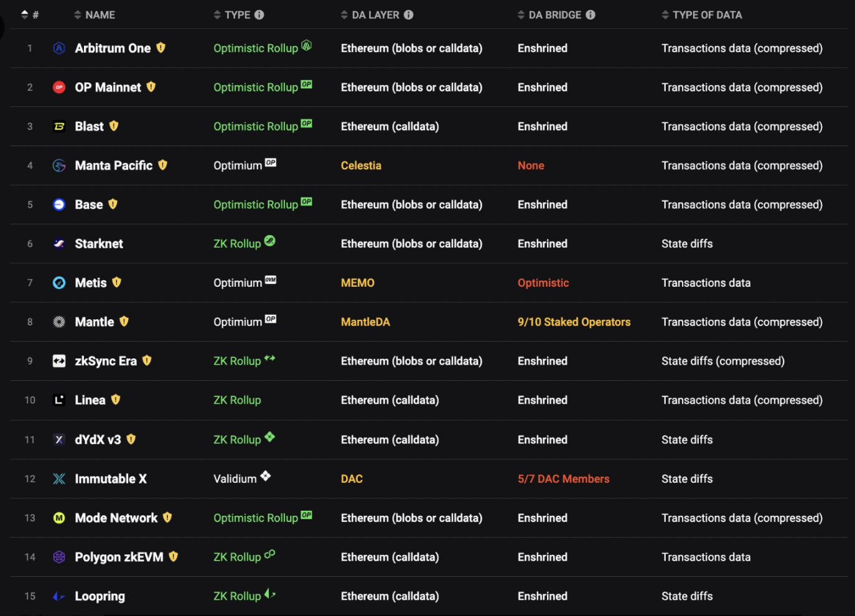Click the OP Mainnet red logo icon
This screenshot has height=616, width=855.
click(x=59, y=87)
